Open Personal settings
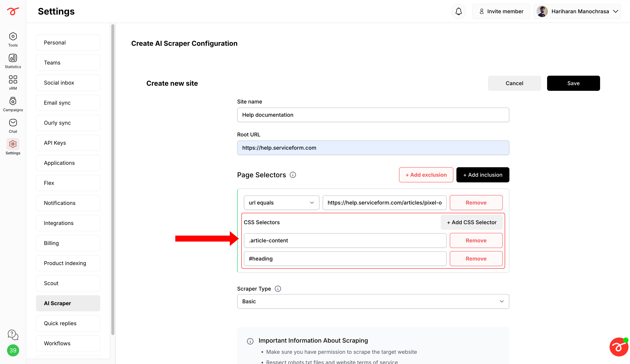This screenshot has width=630, height=364. 68,42
